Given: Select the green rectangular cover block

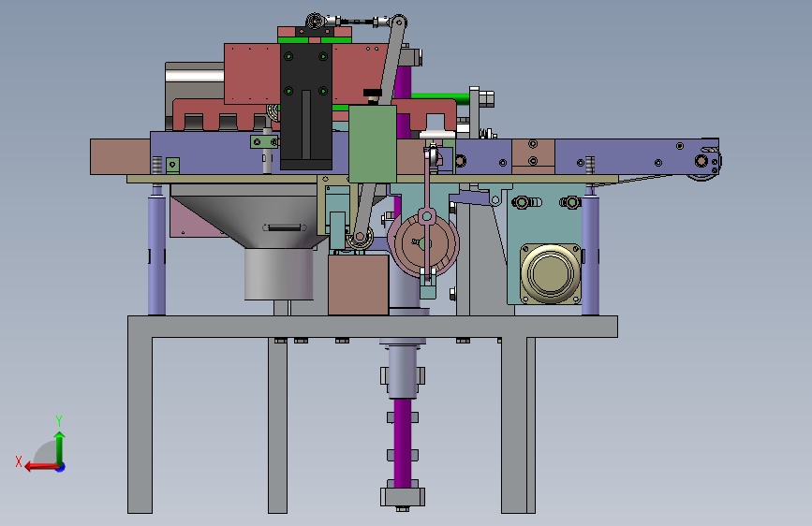Looking at the screenshot, I should coord(373,144).
